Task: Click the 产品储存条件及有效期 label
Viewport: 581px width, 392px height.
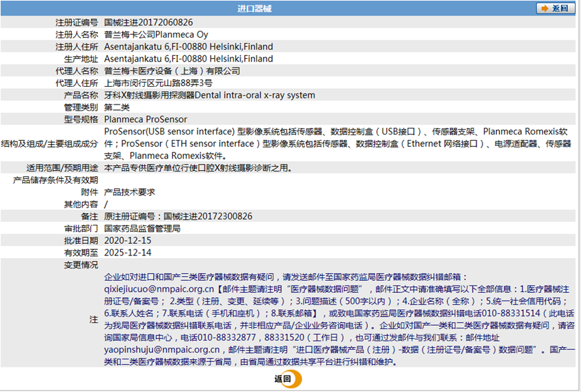Action: (x=55, y=180)
